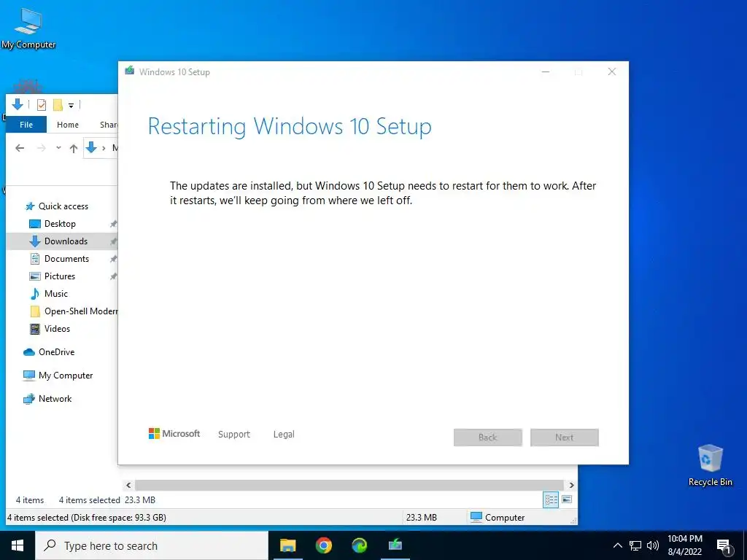Select Open-Shell Modern folder in navigation pane
This screenshot has width=747, height=560.
pos(80,311)
